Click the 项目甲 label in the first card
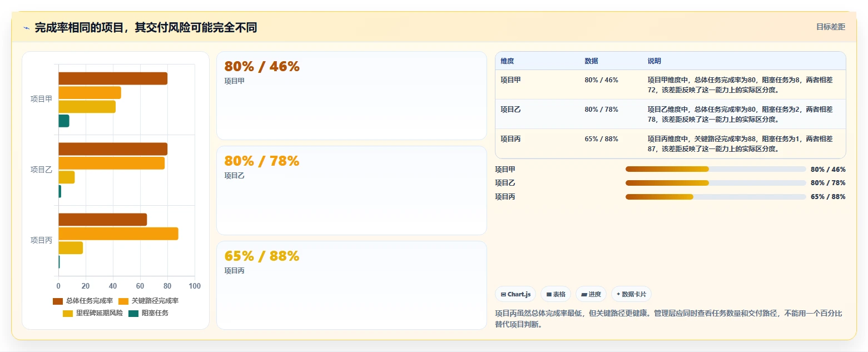Viewport: 868px width, 352px height. pyautogui.click(x=234, y=81)
